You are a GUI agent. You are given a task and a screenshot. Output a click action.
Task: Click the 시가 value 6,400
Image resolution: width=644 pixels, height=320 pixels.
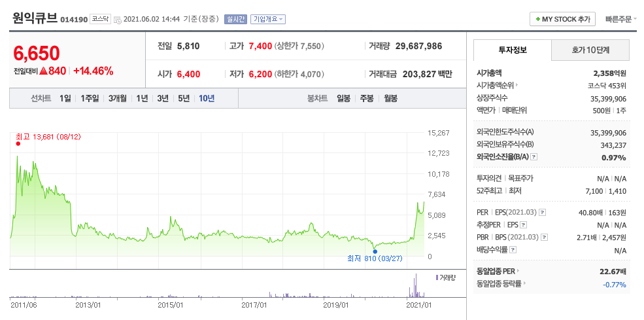(188, 75)
